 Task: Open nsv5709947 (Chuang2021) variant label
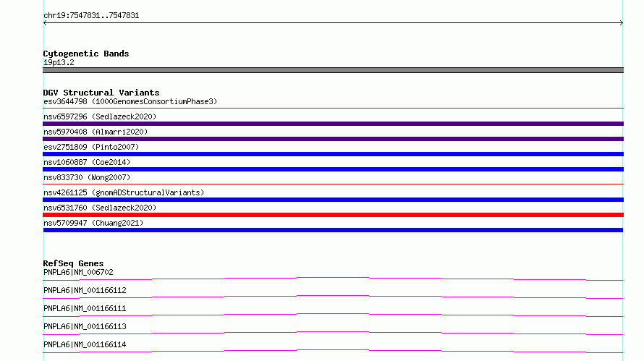[93, 223]
